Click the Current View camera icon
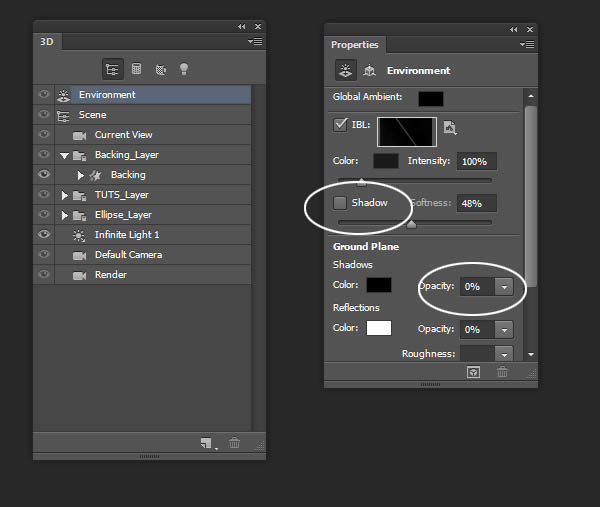This screenshot has width=600, height=507. pyautogui.click(x=79, y=135)
